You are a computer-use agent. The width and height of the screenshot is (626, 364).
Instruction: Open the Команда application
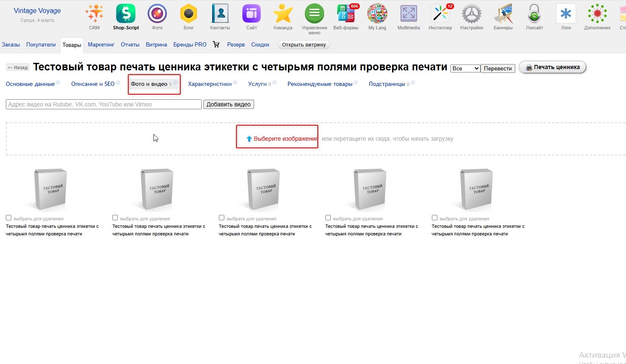point(283,13)
